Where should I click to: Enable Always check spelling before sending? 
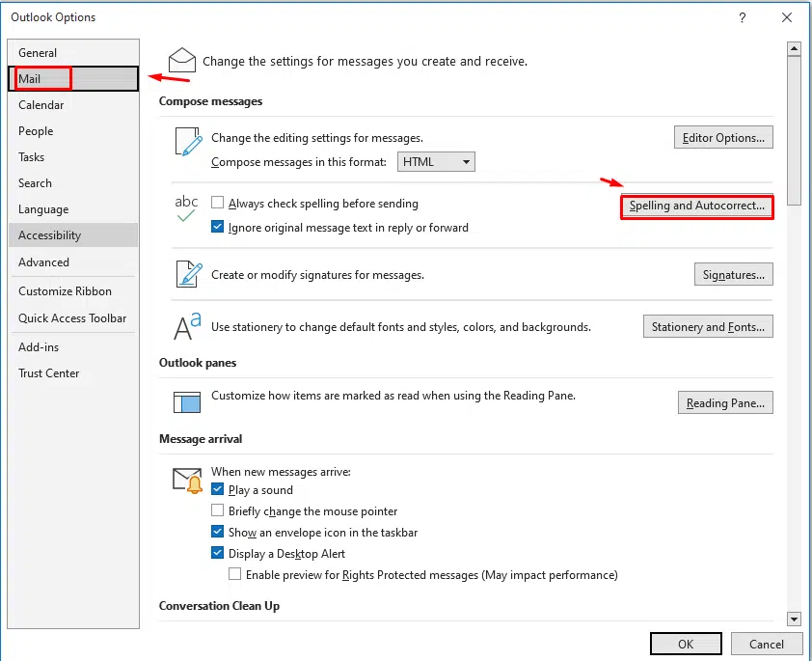coord(218,202)
